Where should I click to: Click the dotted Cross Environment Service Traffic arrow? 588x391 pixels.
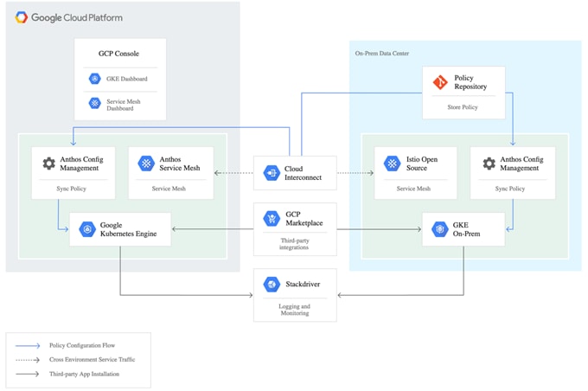28,360
